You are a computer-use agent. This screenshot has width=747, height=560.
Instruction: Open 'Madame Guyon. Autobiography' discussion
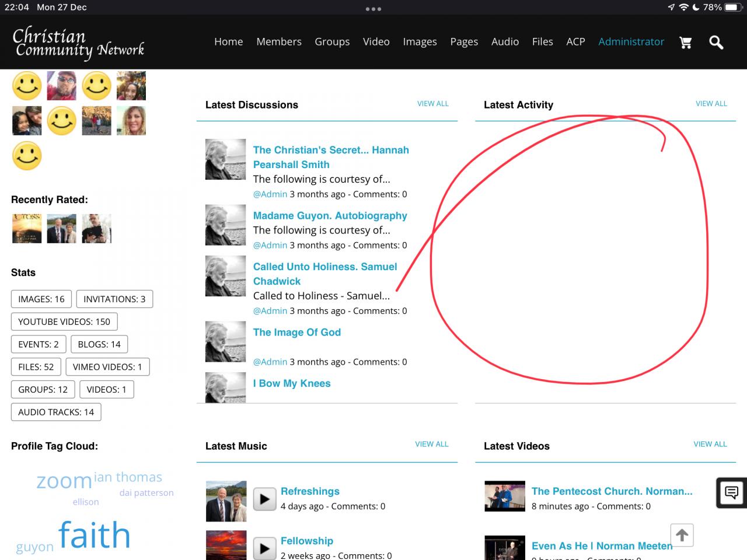pos(330,215)
